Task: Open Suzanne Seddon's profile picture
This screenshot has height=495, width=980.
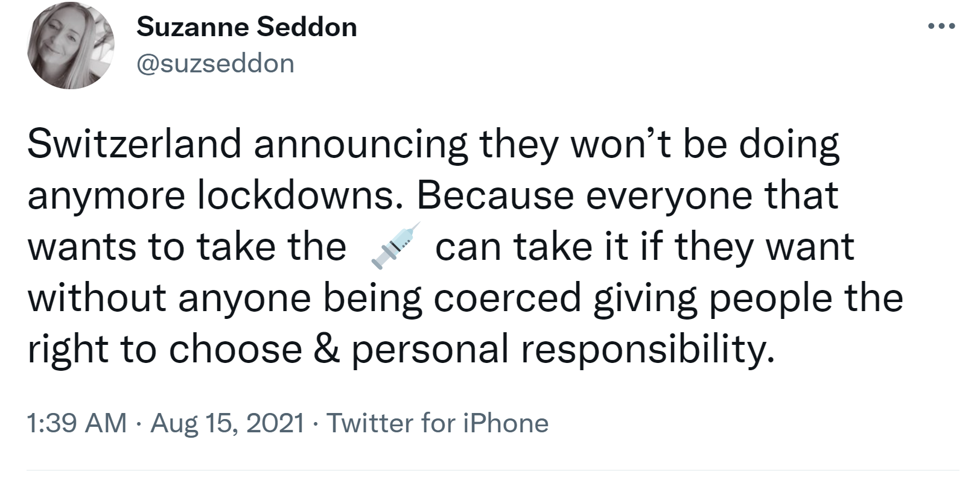Action: (x=71, y=46)
